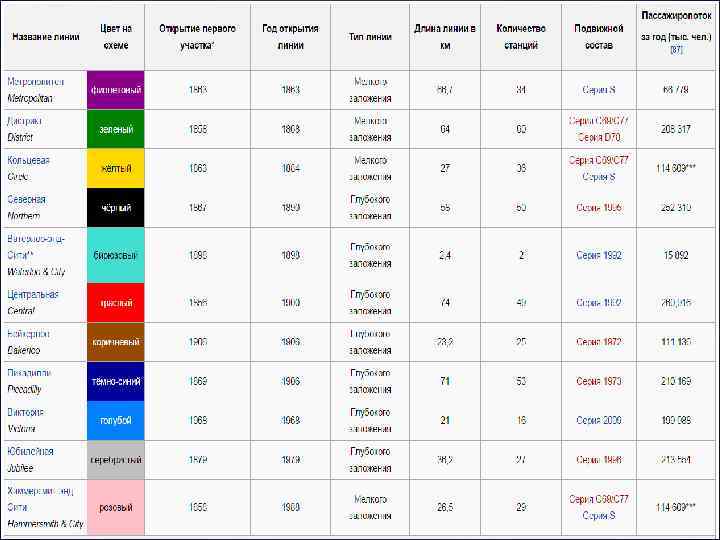Open the Серия D78 rolling stock link
Screen dimensions: 720x540
coord(598,137)
